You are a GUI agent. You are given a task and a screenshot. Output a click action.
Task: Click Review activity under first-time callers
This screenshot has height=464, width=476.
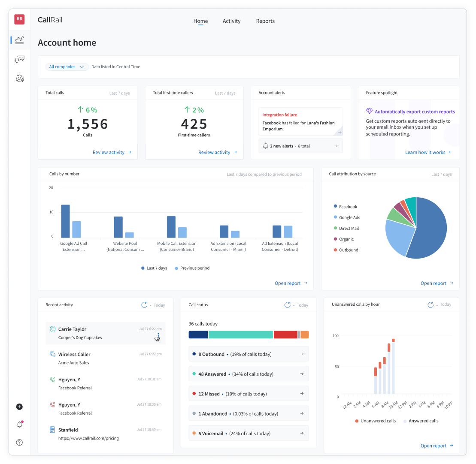(x=217, y=152)
